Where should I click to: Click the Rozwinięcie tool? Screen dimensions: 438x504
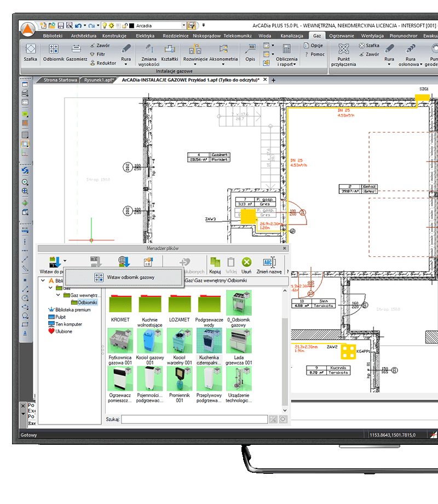(x=195, y=53)
